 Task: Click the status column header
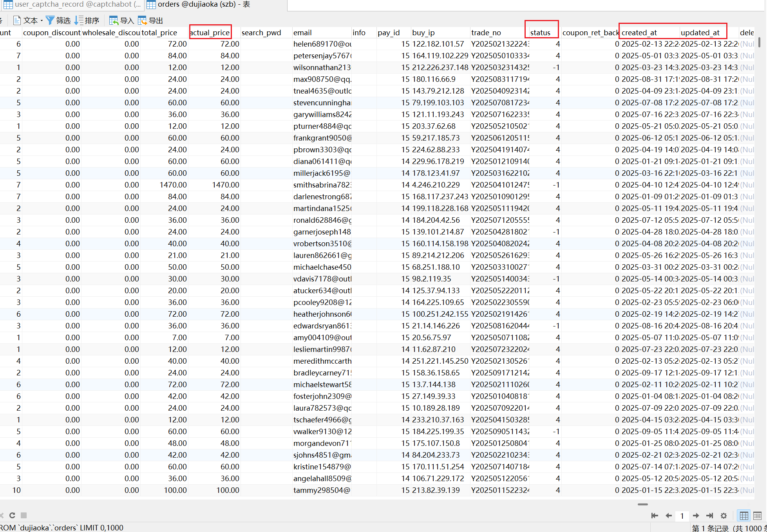[x=541, y=32]
